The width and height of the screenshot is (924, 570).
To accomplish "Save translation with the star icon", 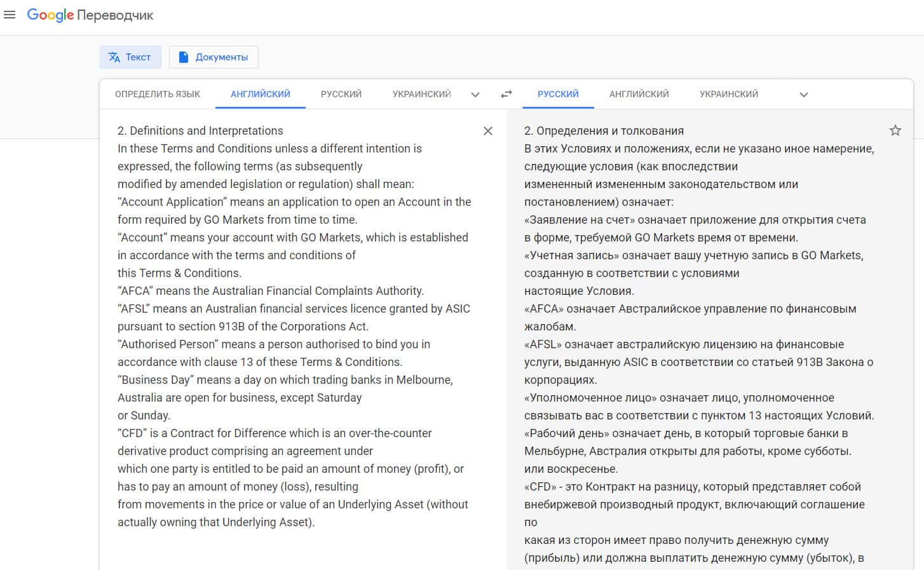I will click(895, 131).
